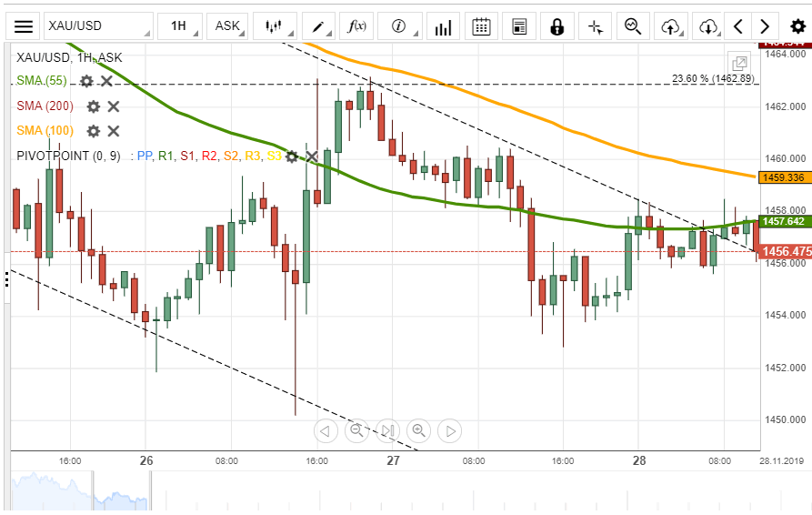Open the cloud download load menu
Viewport: 812px width, 515px height.
point(708,25)
